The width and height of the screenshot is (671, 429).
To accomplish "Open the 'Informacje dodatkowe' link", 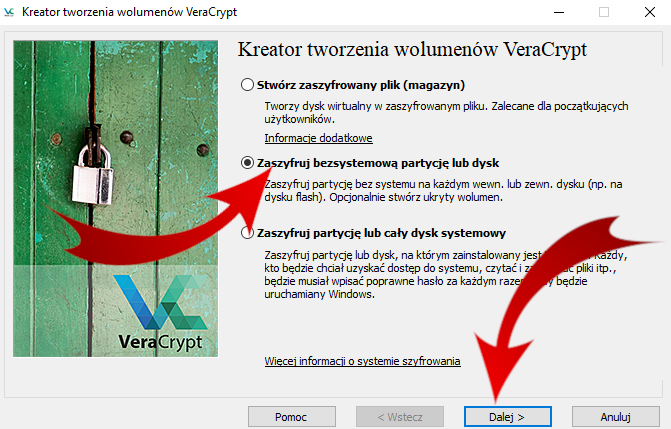I will (318, 138).
